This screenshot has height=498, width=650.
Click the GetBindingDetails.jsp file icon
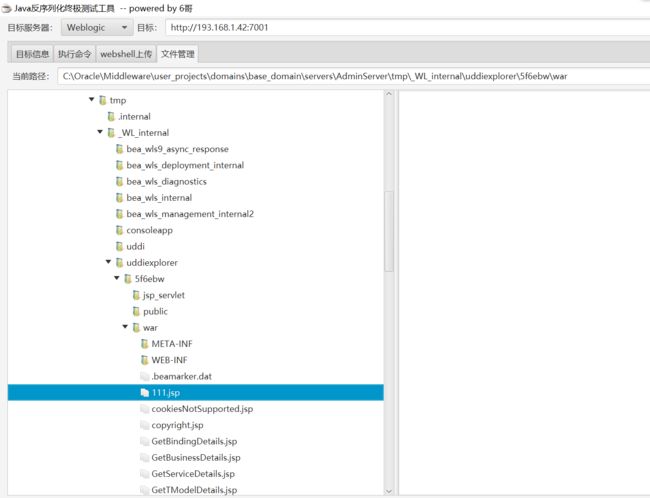pos(144,441)
